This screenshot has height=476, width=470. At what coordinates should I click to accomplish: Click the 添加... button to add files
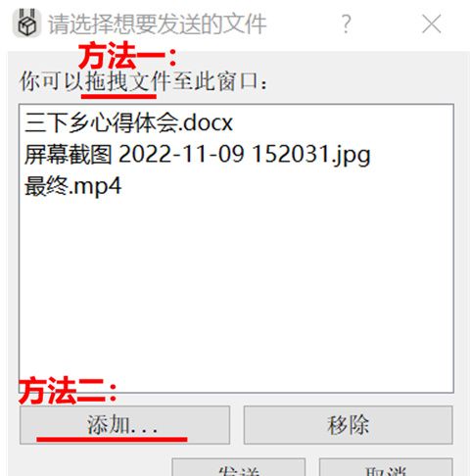click(x=124, y=425)
